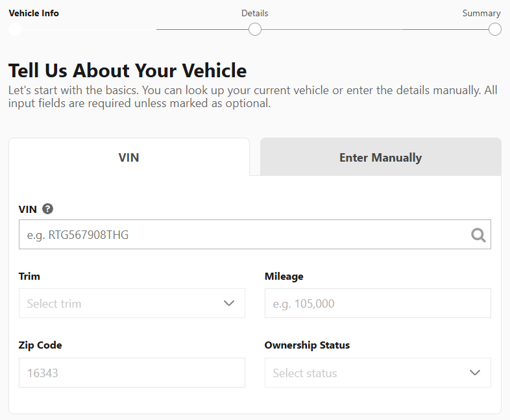Switch to the VIN tab
Viewport: 510px width, 420px height.
[x=129, y=157]
